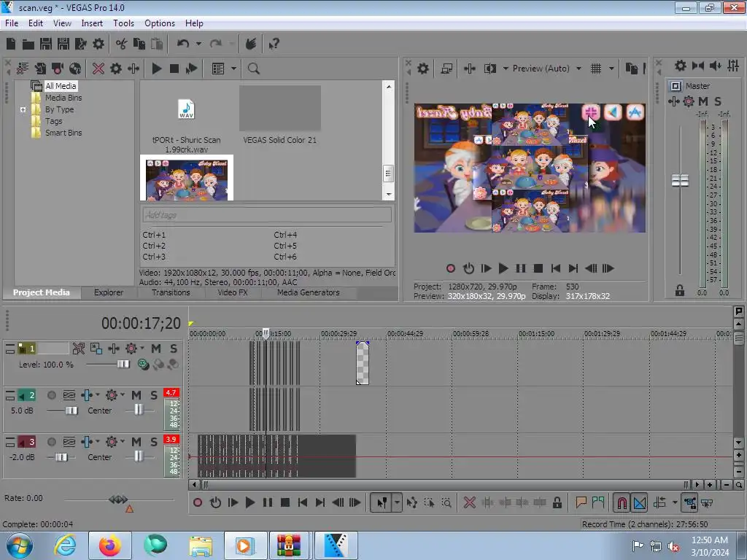Open the Insert menu
This screenshot has width=747, height=560.
(92, 23)
